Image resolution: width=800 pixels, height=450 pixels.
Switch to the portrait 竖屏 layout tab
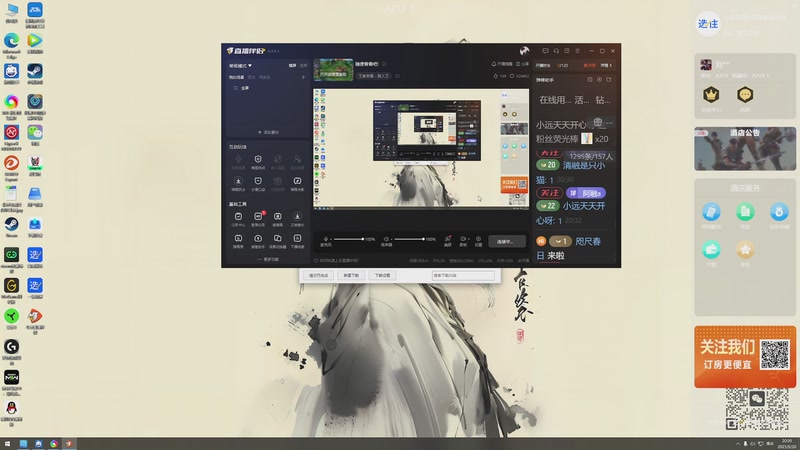point(304,66)
